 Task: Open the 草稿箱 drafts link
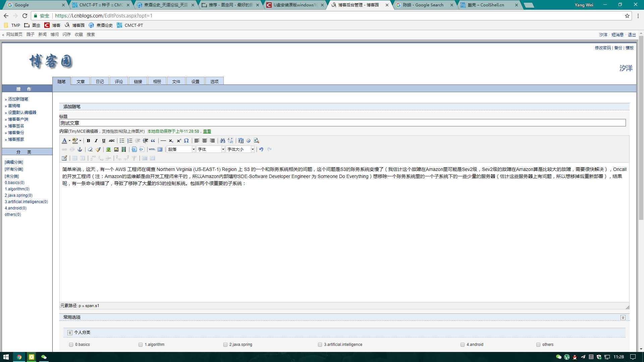pyautogui.click(x=14, y=106)
